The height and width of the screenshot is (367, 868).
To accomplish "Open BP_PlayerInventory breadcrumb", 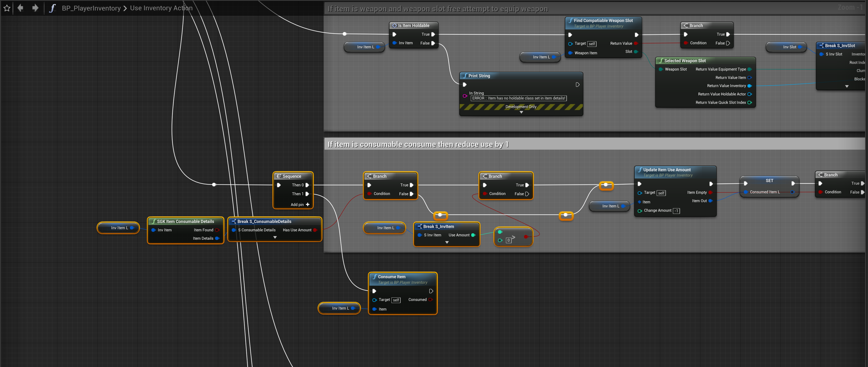I will click(91, 8).
